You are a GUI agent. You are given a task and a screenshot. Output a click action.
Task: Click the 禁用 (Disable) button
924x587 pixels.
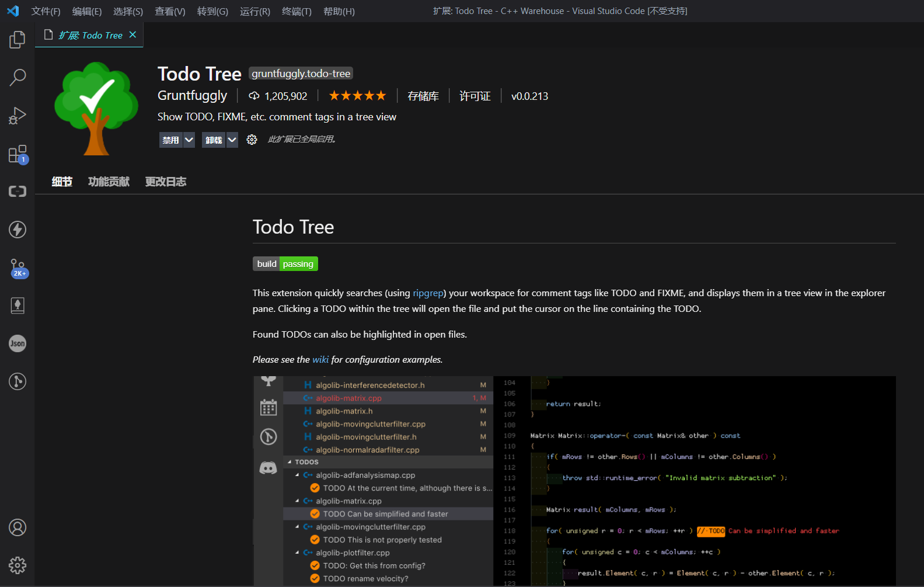click(x=170, y=140)
